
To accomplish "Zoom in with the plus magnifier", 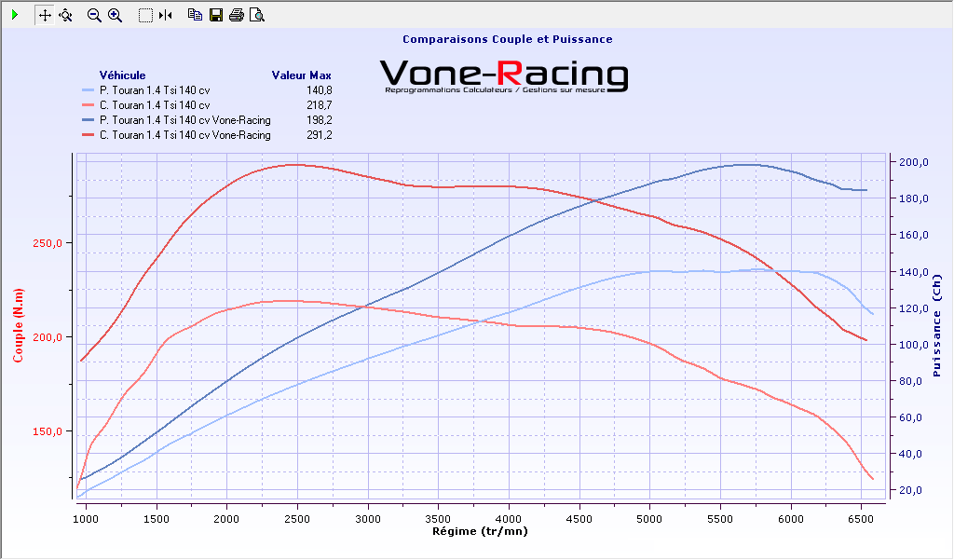I will click(116, 15).
